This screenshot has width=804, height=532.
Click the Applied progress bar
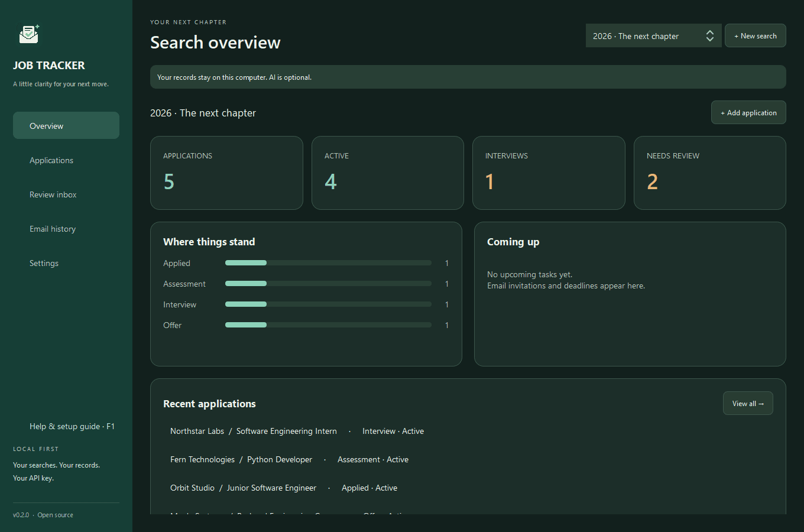click(328, 263)
